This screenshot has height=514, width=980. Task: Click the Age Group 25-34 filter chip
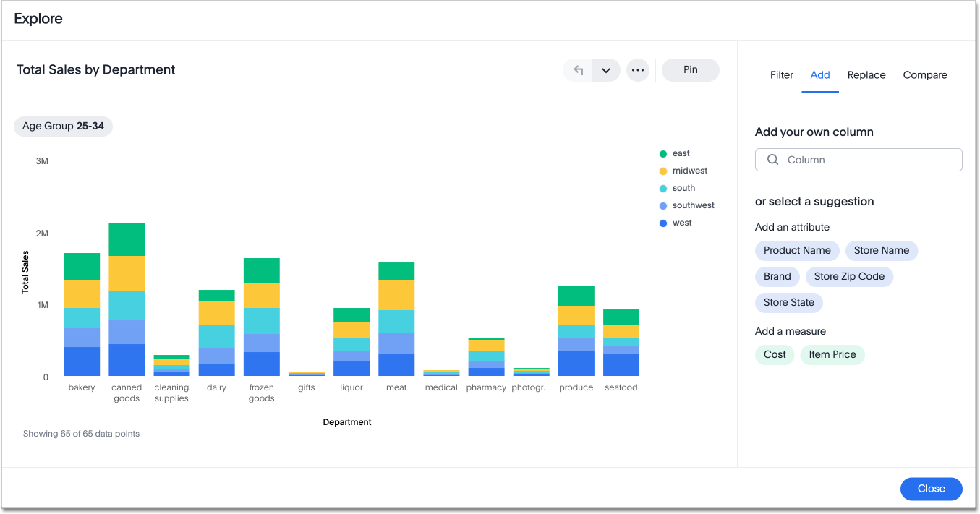(x=63, y=127)
